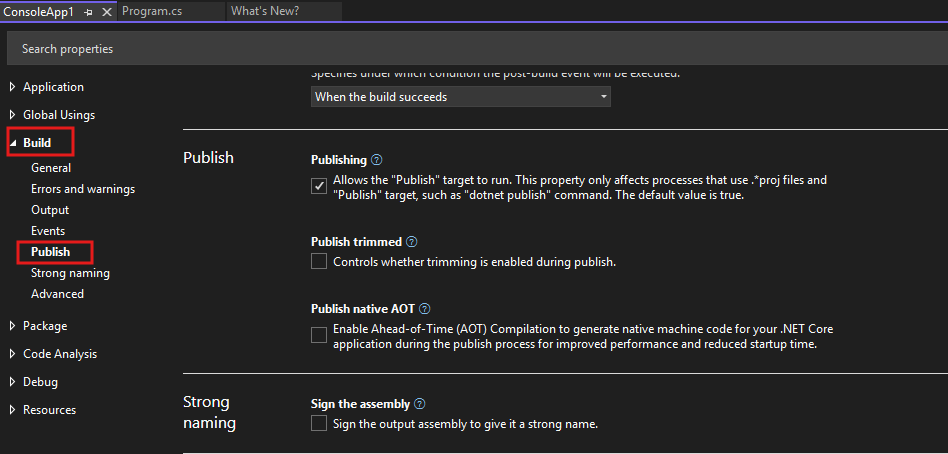Click the Search properties field
The height and width of the screenshot is (454, 948).
tap(474, 49)
